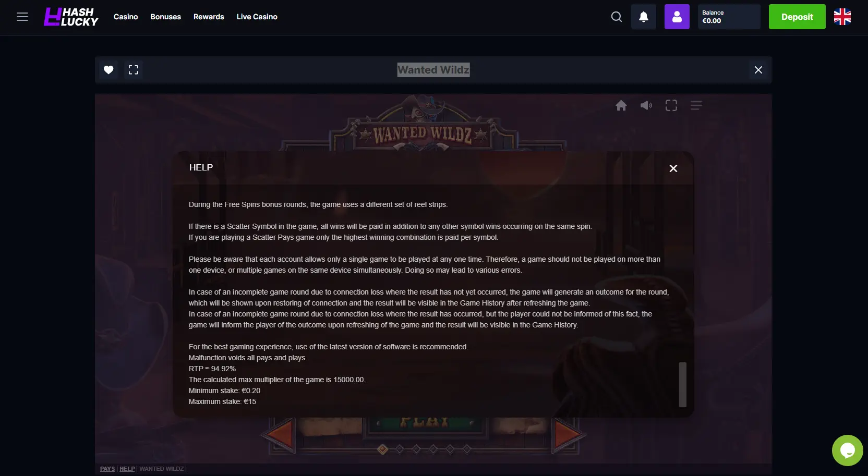Click the HELP dialog scrollbar thumb
This screenshot has width=868, height=476.
683,385
